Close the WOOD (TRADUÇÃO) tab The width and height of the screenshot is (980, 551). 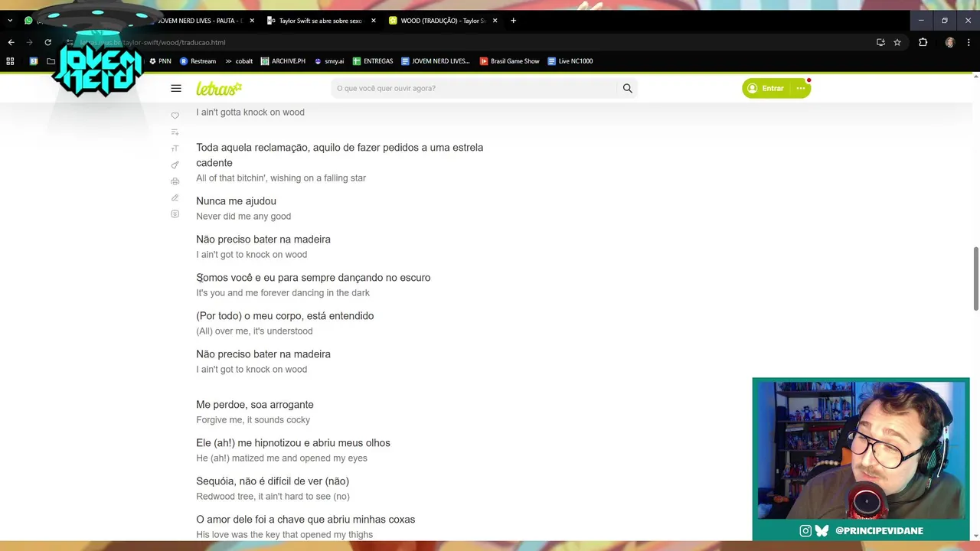[495, 21]
